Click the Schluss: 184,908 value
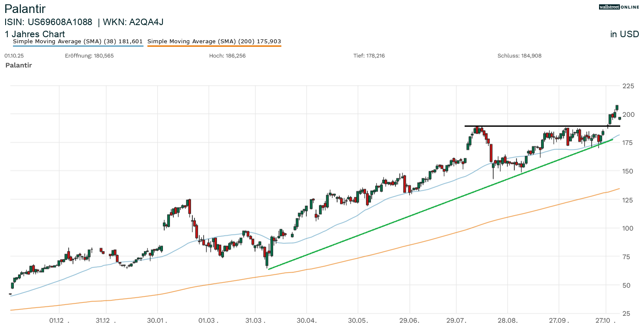This screenshot has height=324, width=644. pyautogui.click(x=519, y=56)
